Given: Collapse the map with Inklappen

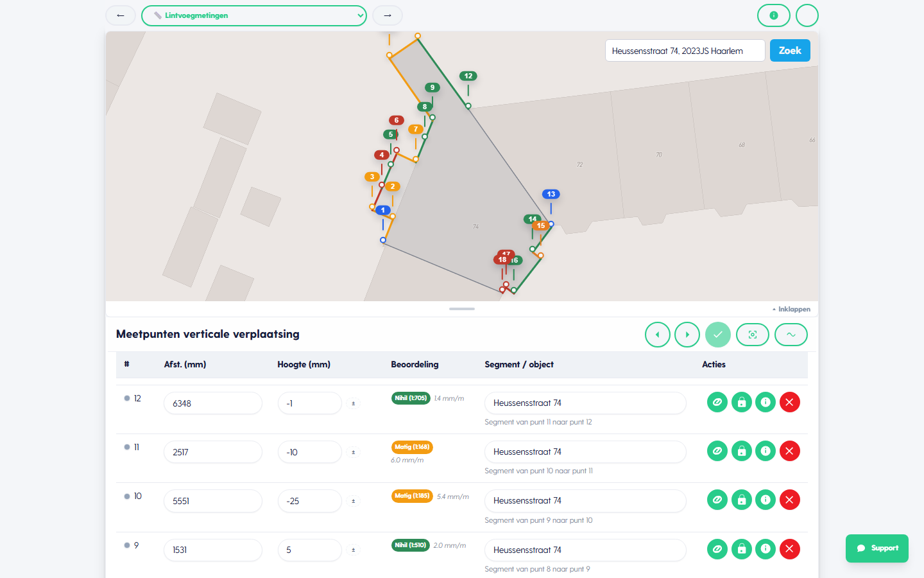Looking at the screenshot, I should click(791, 309).
